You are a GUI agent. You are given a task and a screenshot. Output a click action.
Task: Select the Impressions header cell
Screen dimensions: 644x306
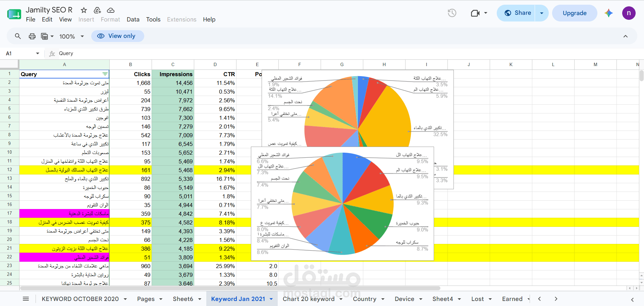[173, 74]
